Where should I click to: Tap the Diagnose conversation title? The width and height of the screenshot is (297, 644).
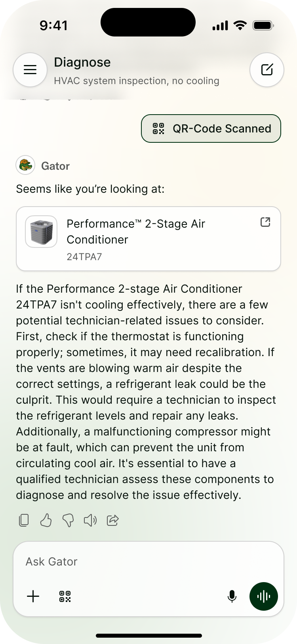point(82,62)
